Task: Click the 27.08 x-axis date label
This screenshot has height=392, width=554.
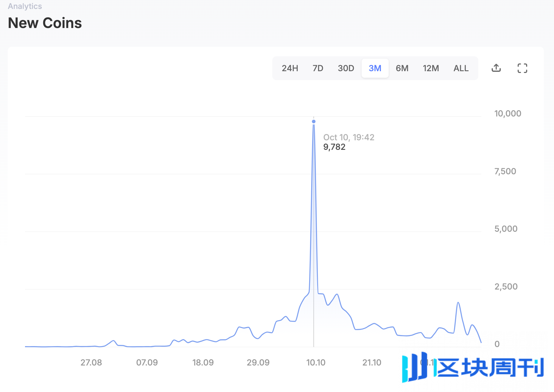Action: click(91, 363)
